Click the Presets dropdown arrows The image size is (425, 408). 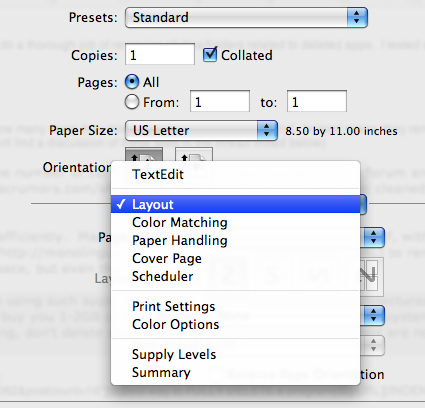[357, 17]
